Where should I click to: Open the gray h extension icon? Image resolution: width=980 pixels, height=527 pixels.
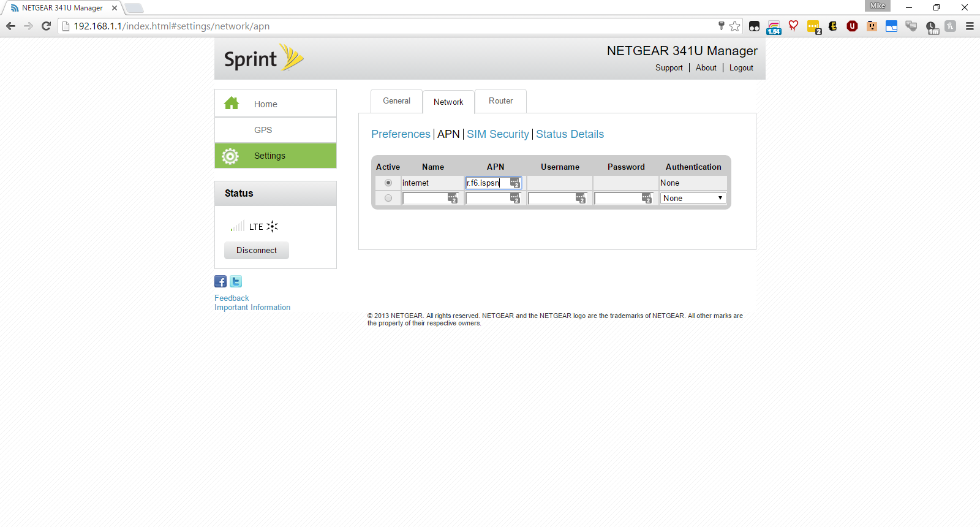[x=950, y=26]
